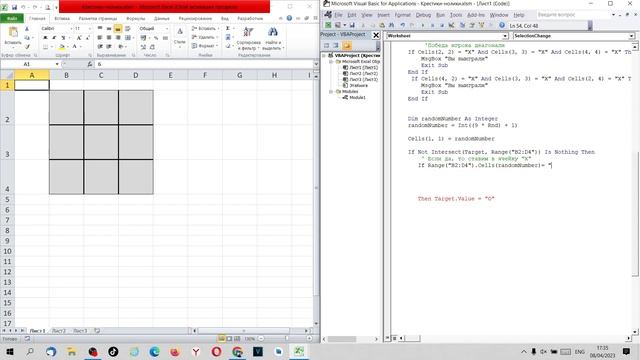This screenshot has width=640, height=360.
Task: Click the Excel Paste (Вставить) clipboard icon
Action: tap(13, 32)
